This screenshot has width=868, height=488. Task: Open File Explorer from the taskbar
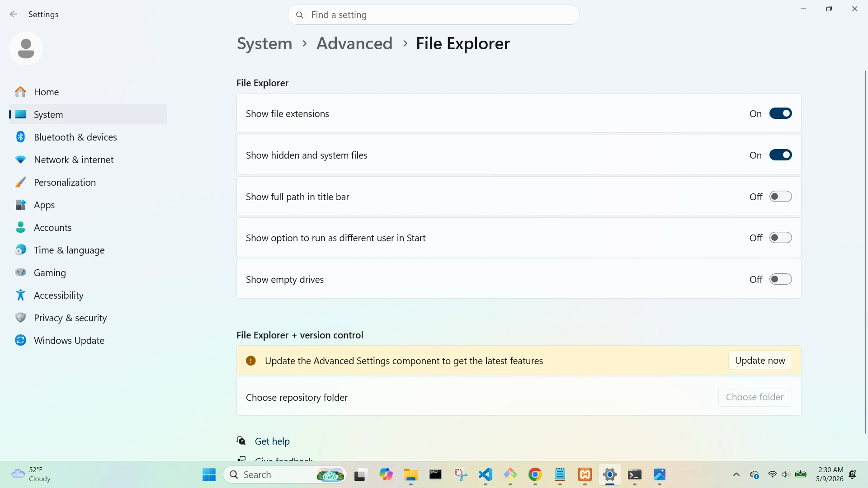point(410,474)
